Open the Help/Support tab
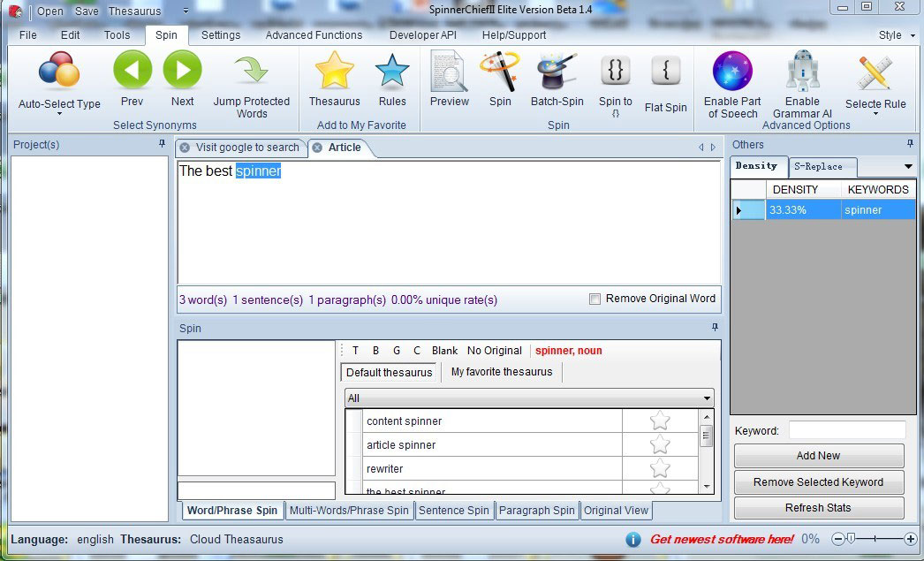 (514, 34)
